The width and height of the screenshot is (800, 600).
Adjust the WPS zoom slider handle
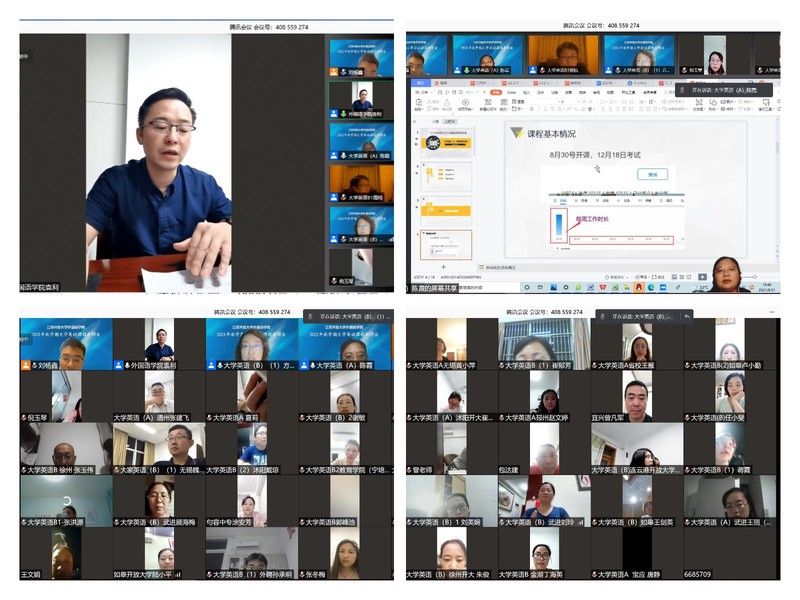click(x=755, y=277)
